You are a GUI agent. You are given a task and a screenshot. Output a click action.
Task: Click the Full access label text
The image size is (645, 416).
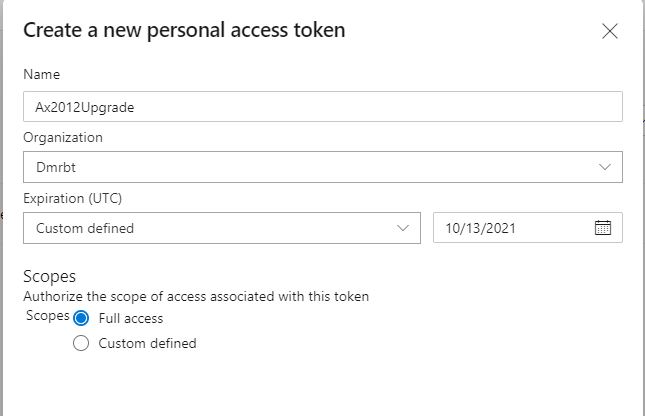[x=131, y=318]
